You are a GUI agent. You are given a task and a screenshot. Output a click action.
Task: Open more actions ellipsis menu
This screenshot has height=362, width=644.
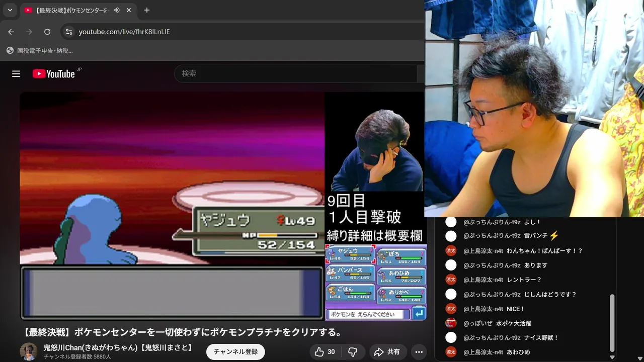click(x=419, y=352)
